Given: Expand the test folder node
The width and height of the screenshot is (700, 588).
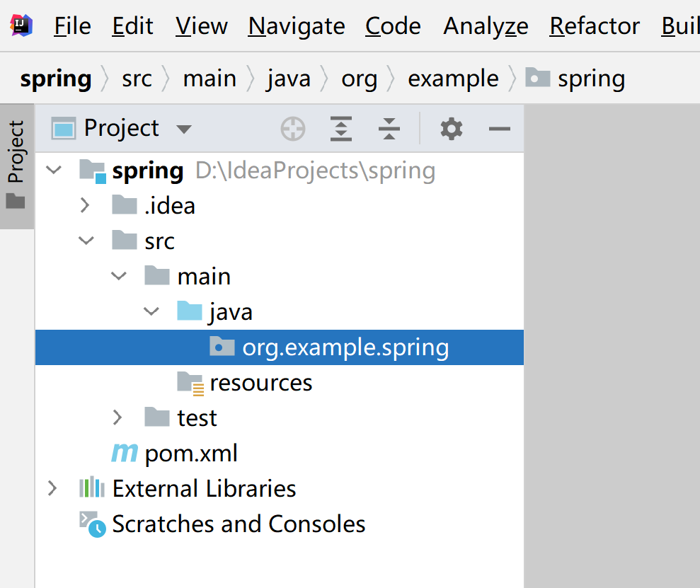Looking at the screenshot, I should pyautogui.click(x=117, y=417).
